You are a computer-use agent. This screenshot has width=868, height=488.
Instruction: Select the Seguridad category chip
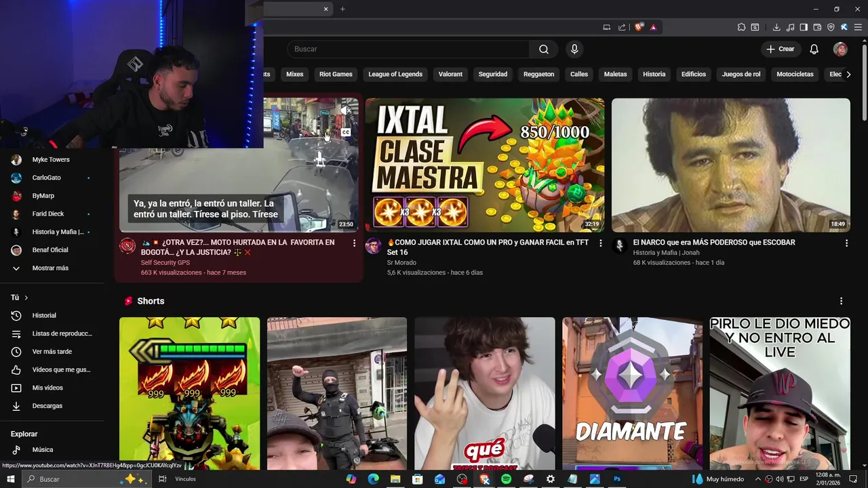(493, 75)
